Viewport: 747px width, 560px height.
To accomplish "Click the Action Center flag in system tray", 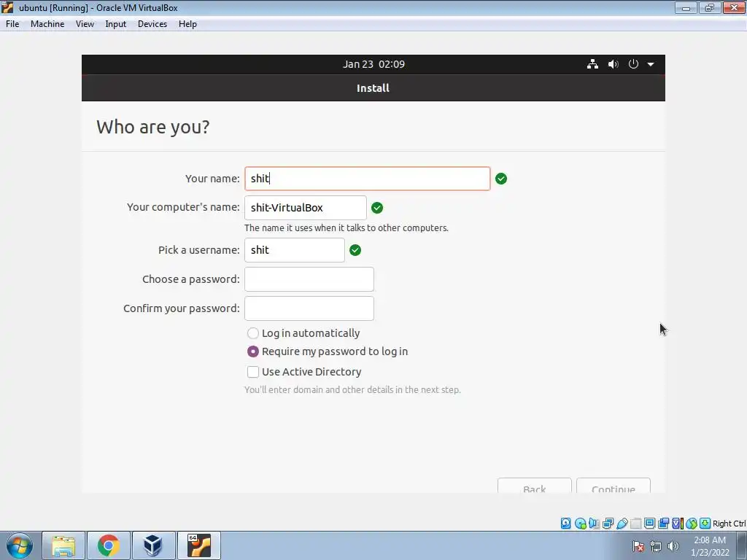I will pos(638,546).
